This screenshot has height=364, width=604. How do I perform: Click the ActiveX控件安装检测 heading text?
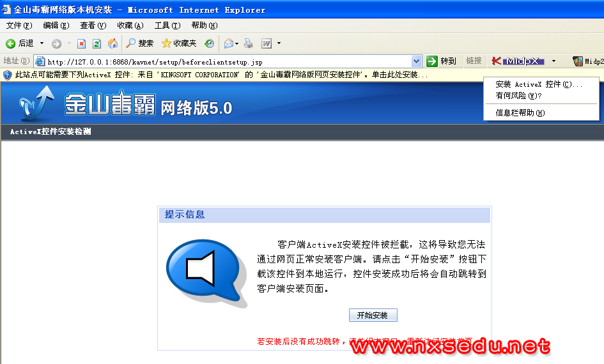(50, 132)
